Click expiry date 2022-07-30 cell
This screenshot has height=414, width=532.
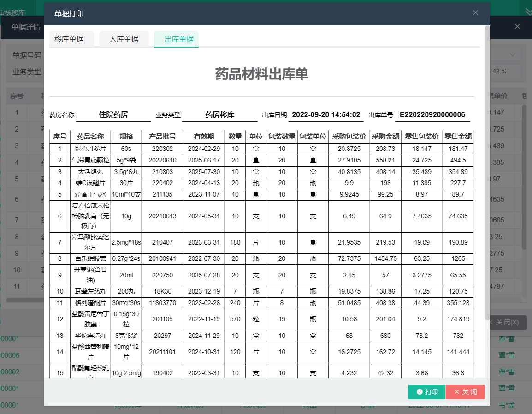[204, 259]
